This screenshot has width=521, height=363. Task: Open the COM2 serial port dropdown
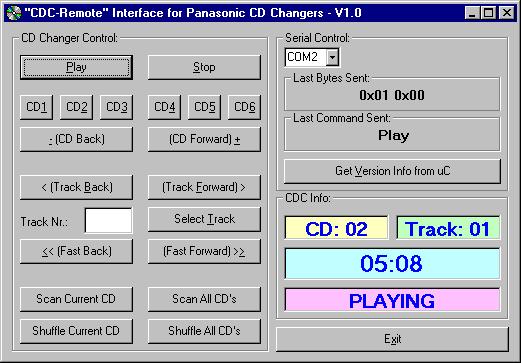coord(332,57)
